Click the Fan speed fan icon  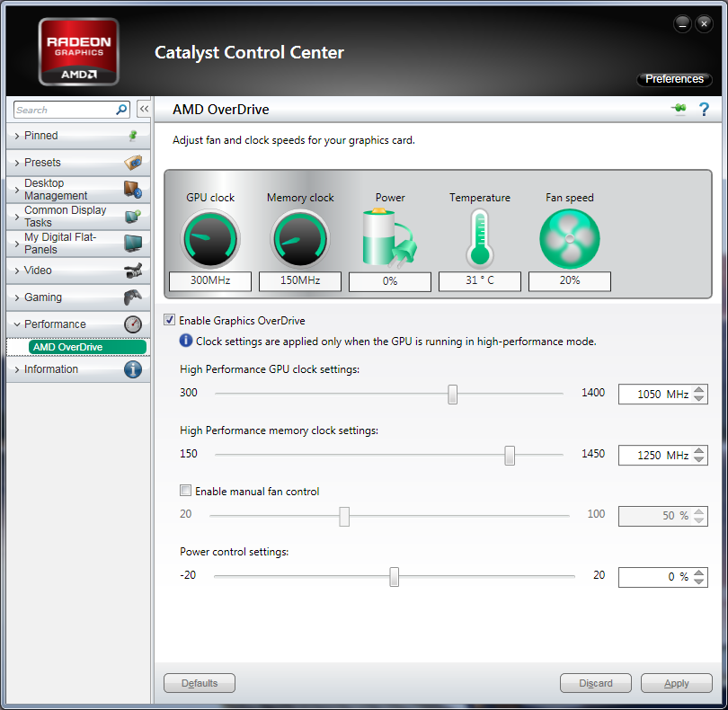(x=570, y=239)
